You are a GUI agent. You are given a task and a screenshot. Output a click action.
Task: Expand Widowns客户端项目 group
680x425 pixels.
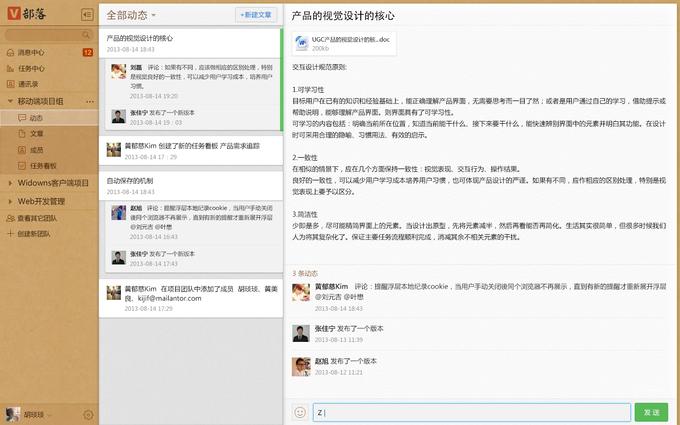click(10, 183)
